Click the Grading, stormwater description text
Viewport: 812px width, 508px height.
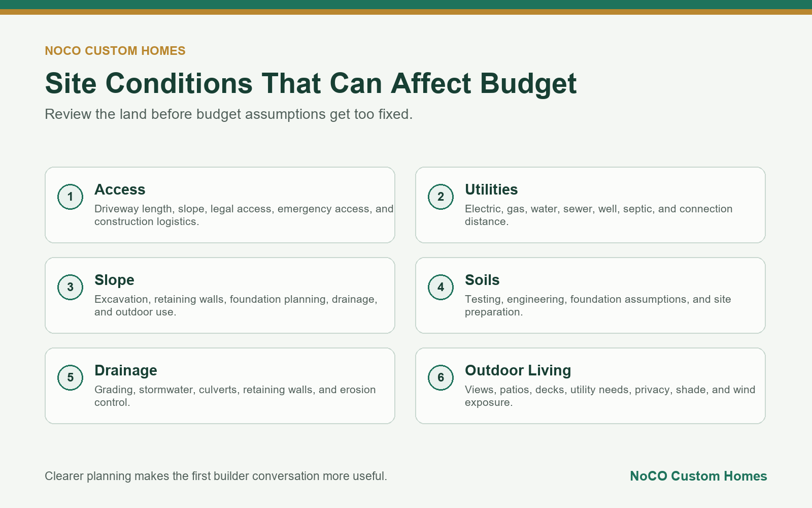pyautogui.click(x=235, y=396)
